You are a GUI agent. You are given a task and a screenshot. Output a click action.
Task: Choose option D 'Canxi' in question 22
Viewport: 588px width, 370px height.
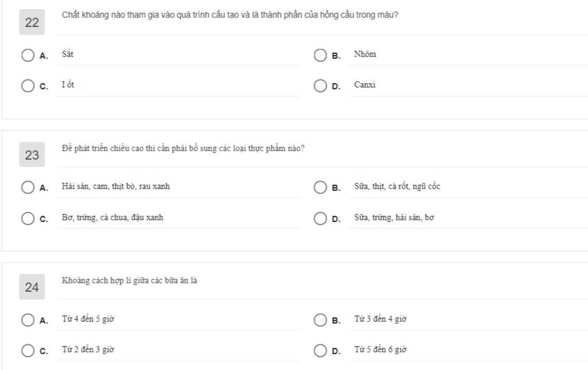click(x=320, y=85)
